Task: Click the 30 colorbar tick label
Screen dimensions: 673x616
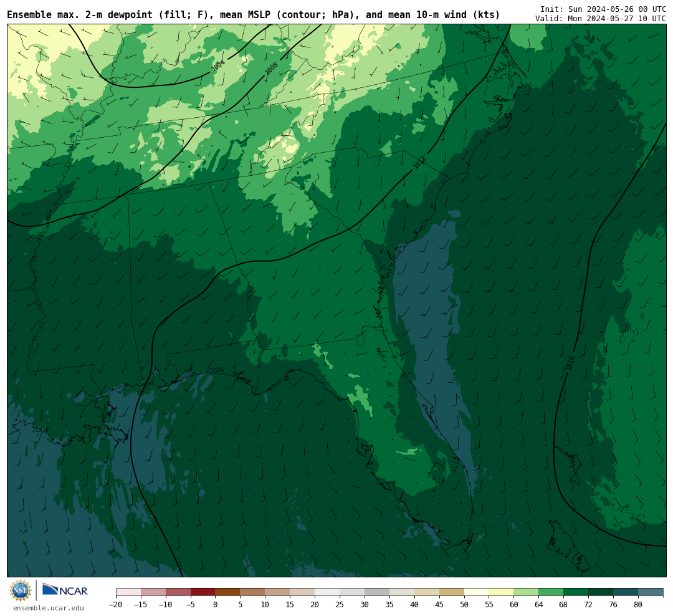Action: (x=365, y=605)
